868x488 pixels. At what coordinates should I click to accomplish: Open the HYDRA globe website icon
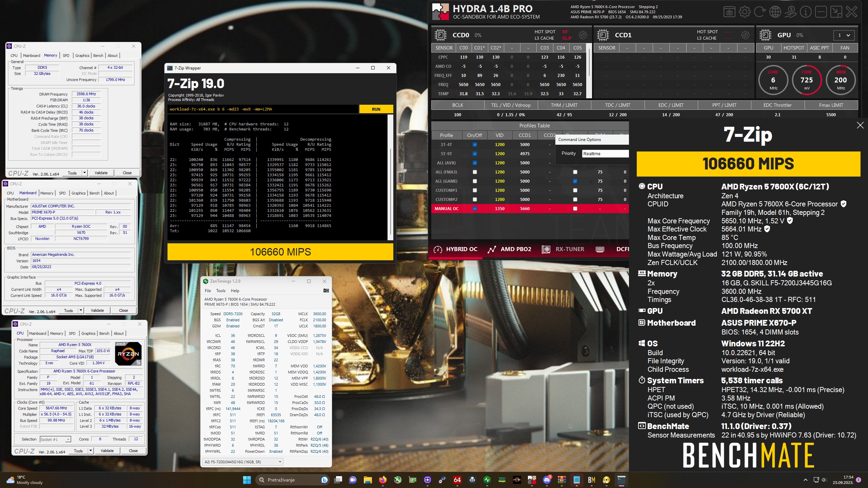pyautogui.click(x=775, y=12)
